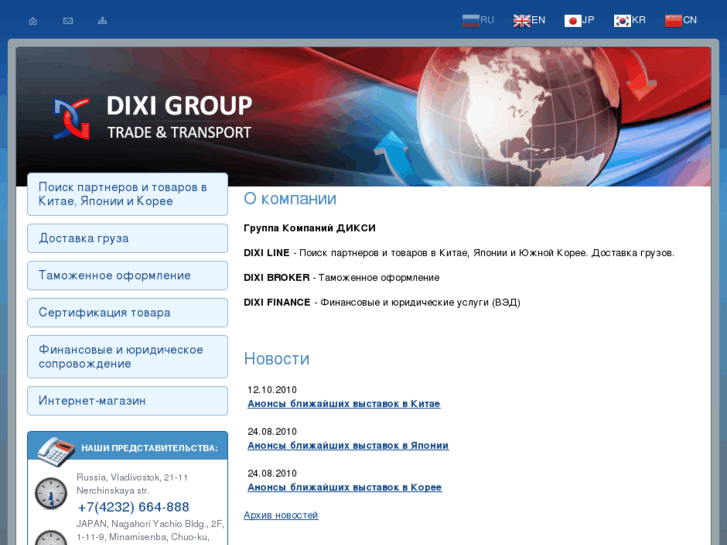
Task: Open news 'Анонсы ближайших выставок в Корее'
Action: 344,487
